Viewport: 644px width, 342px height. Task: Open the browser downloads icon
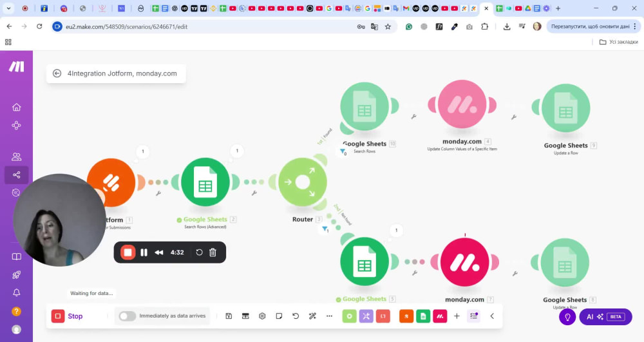coord(507,26)
